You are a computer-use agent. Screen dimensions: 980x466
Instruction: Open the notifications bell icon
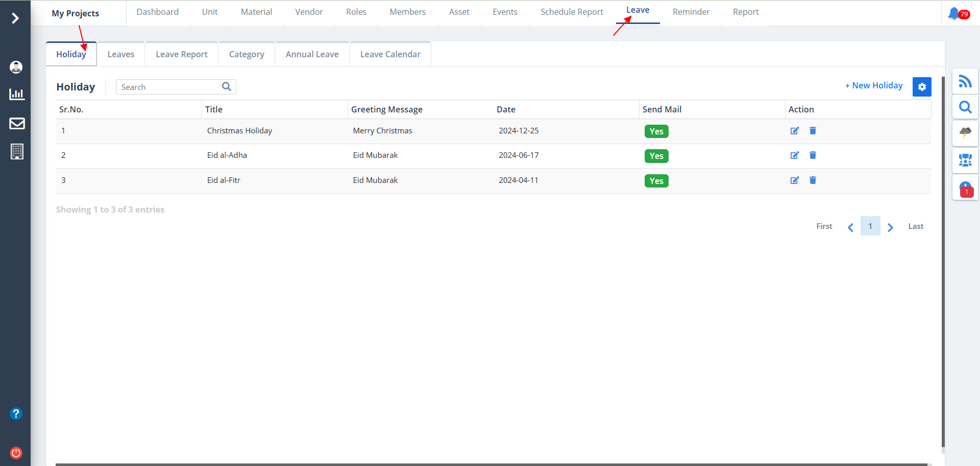954,13
